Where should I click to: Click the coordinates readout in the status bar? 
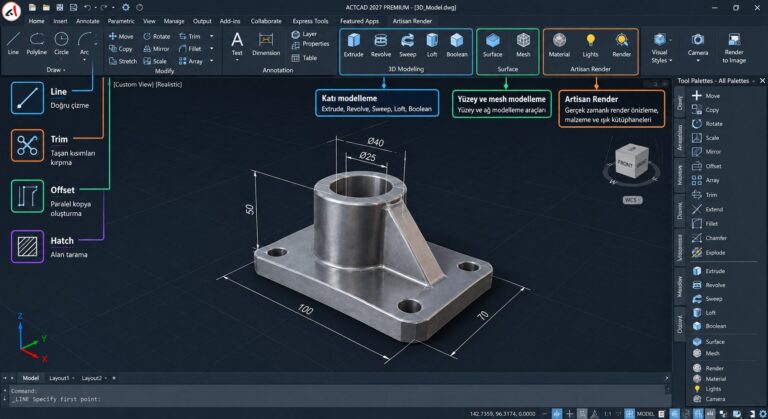click(x=503, y=414)
